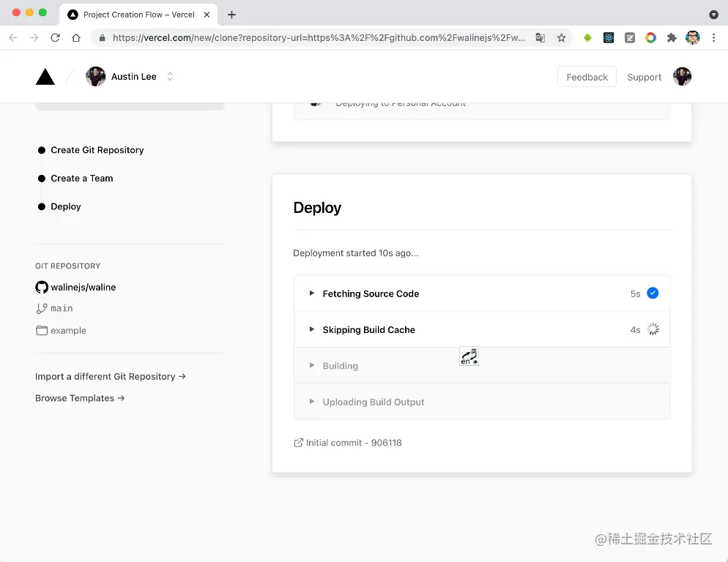Click the Feedback button

(x=587, y=77)
